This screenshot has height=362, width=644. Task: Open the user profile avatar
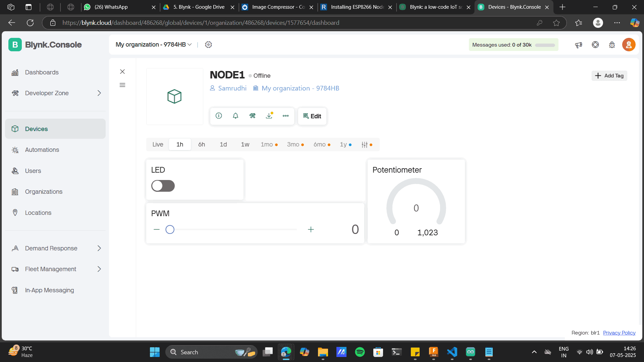pos(629,45)
